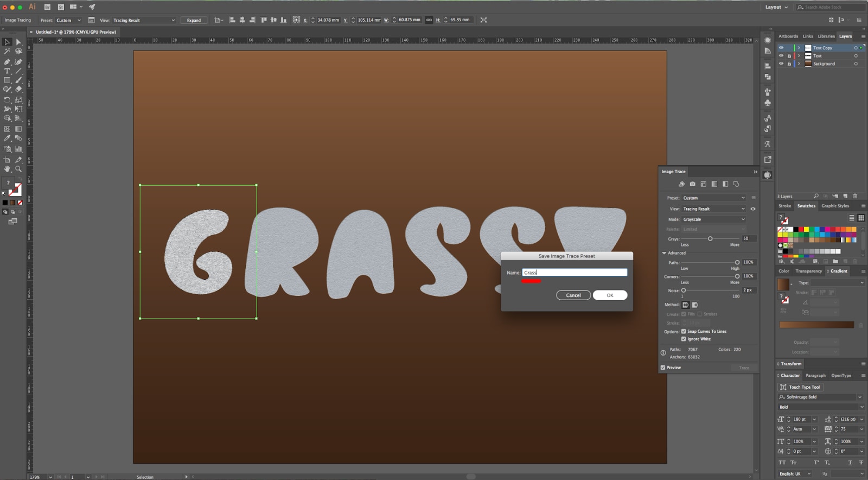Image resolution: width=868 pixels, height=480 pixels.
Task: Pick the Hand tool
Action: coord(7,169)
